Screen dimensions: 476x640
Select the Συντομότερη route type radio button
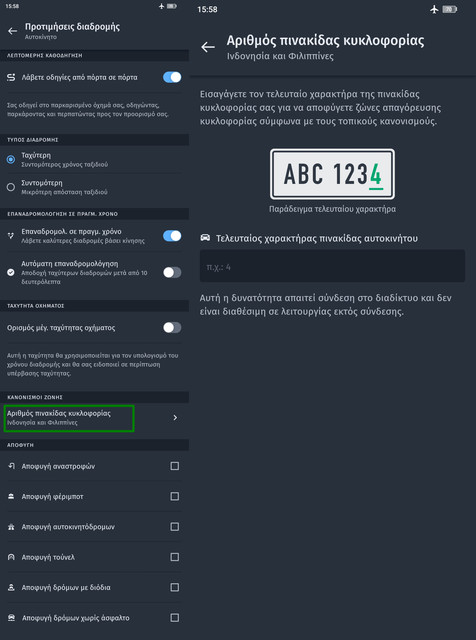(x=11, y=187)
